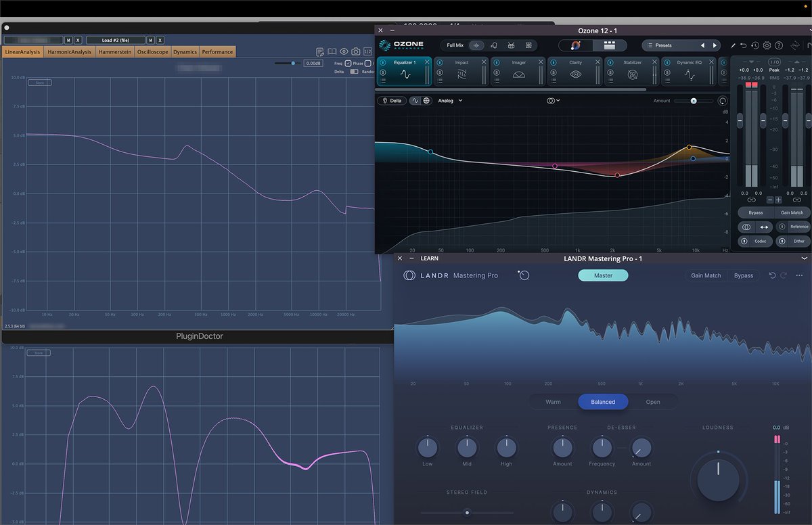
Task: Select the Dynamic EQ module in Ozone
Action: tap(689, 72)
